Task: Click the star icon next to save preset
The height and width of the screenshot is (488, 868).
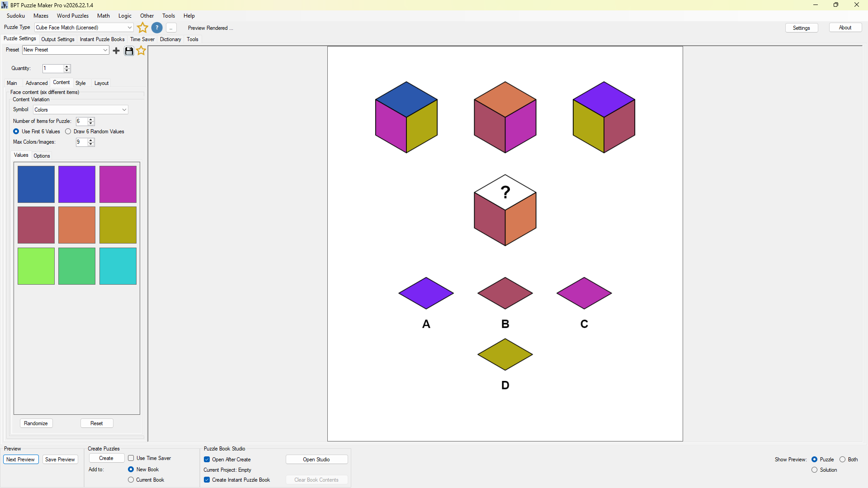Action: pyautogui.click(x=141, y=51)
